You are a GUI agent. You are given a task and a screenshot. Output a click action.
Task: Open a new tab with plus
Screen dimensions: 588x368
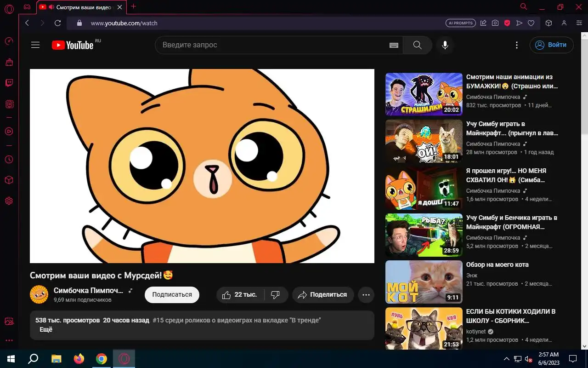[133, 6]
